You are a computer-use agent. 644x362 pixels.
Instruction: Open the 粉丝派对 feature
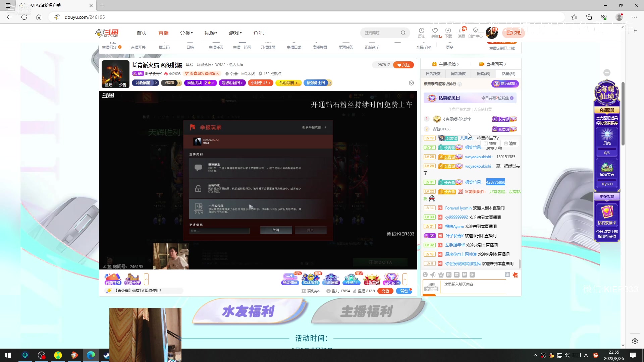(310, 282)
